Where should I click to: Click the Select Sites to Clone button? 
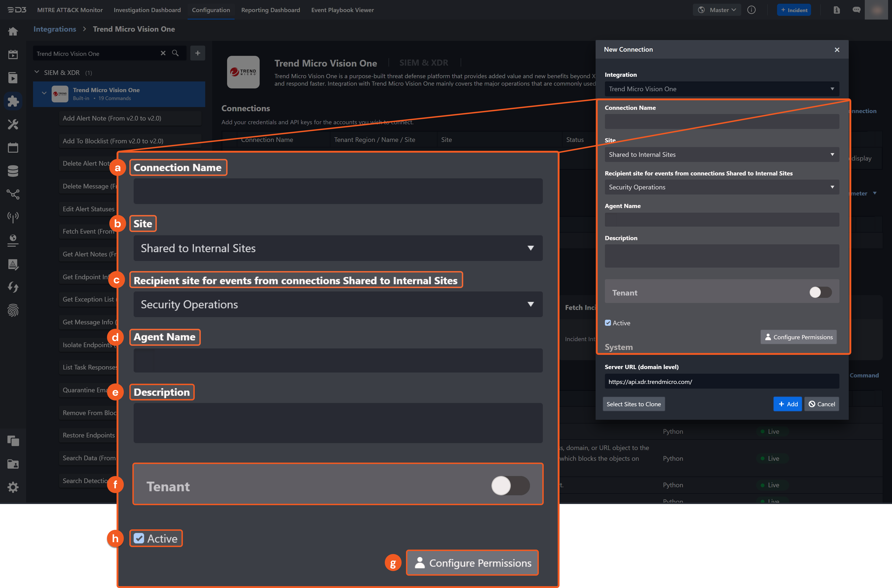coord(633,404)
